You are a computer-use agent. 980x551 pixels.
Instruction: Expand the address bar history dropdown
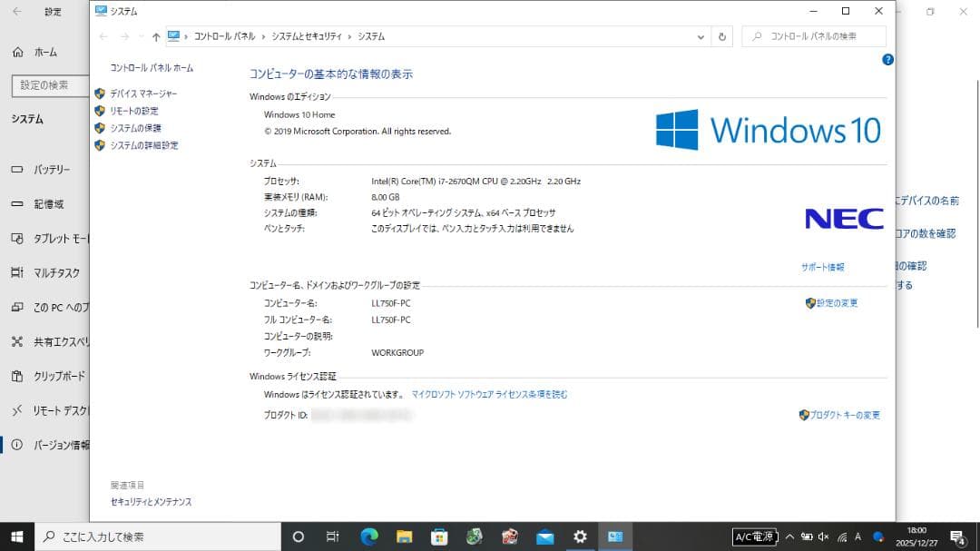701,37
